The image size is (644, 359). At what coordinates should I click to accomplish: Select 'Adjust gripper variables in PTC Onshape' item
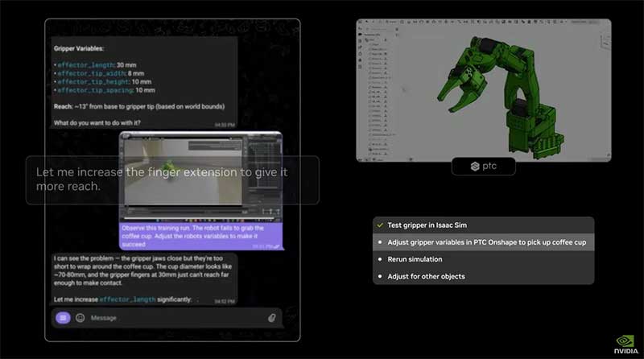pyautogui.click(x=484, y=242)
